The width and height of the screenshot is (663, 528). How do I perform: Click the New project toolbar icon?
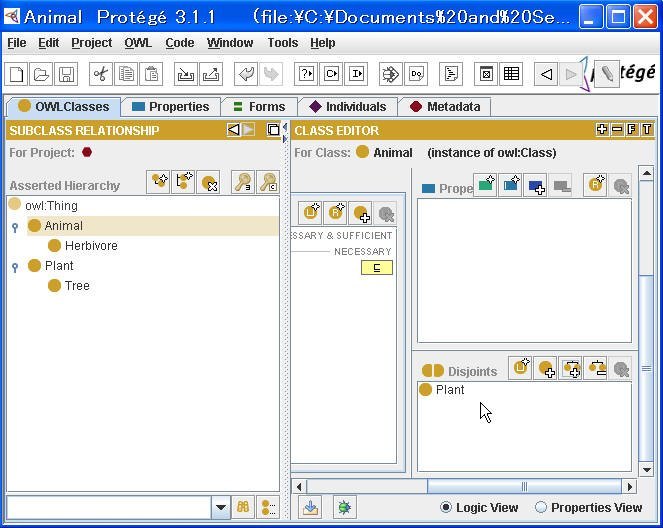[16, 74]
